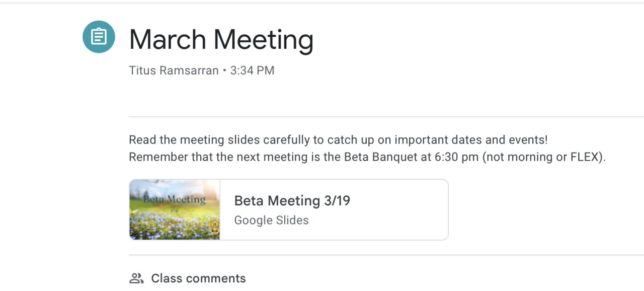This screenshot has height=291, width=644.
Task: Click the Class comments people icon
Action: point(136,278)
